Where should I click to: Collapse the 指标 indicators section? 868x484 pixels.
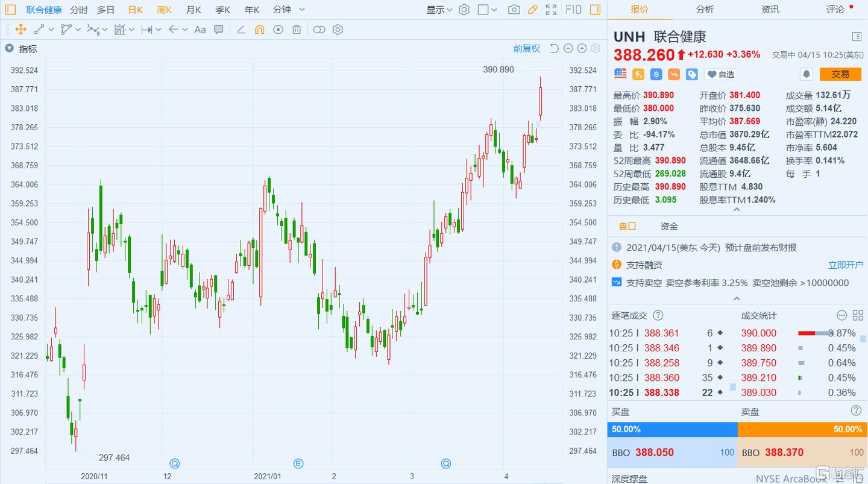[x=9, y=49]
